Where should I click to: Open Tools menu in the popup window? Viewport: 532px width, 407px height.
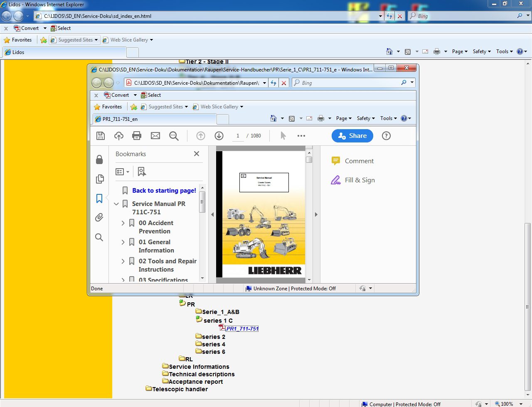tap(388, 118)
